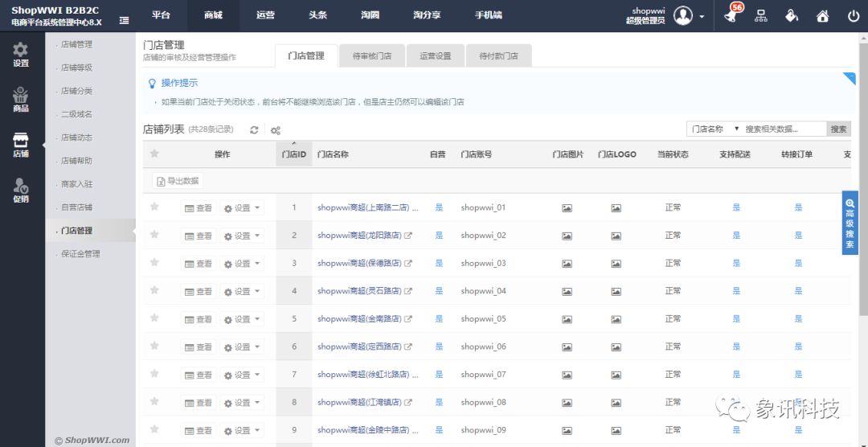Open 促销 promotion section in sidebar
868x447 pixels.
click(21, 191)
